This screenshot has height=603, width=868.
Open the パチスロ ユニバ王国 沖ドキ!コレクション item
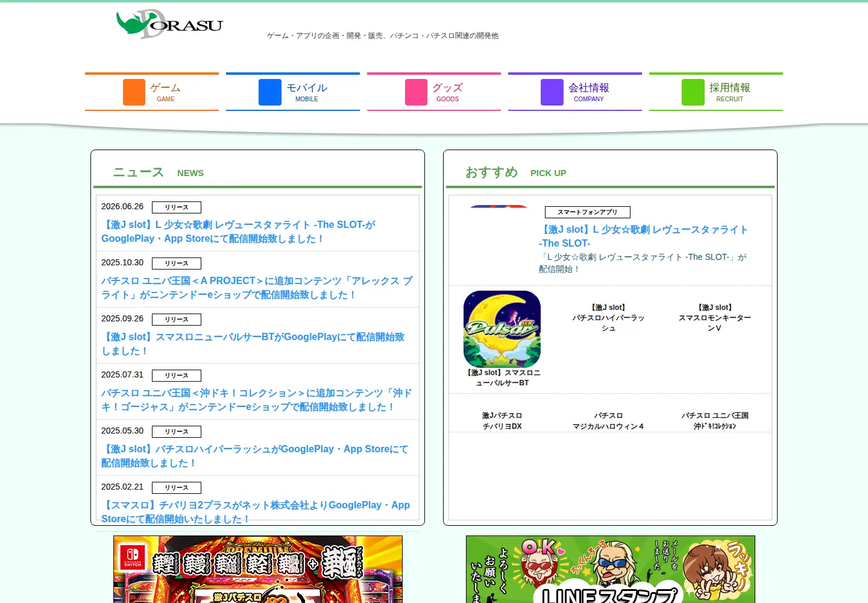(x=715, y=421)
